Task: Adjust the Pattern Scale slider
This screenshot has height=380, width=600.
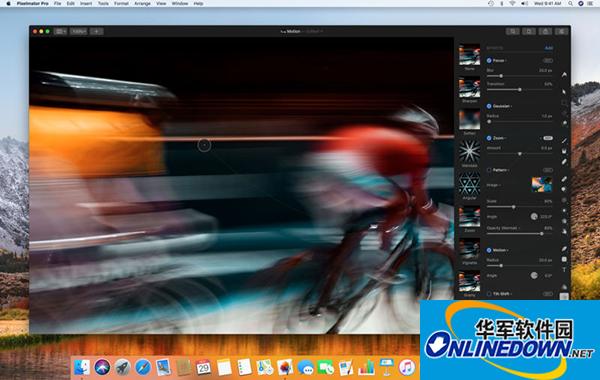Action: point(519,207)
